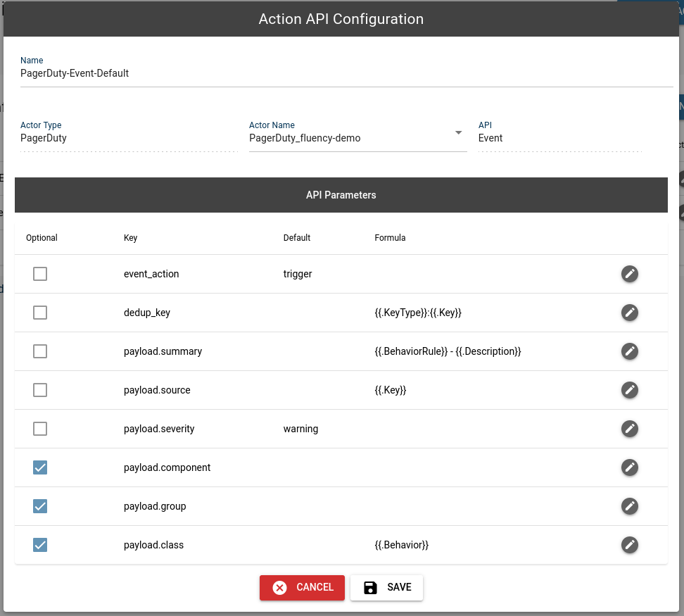684x616 pixels.
Task: Edit the payload.severity parameter
Action: (630, 429)
